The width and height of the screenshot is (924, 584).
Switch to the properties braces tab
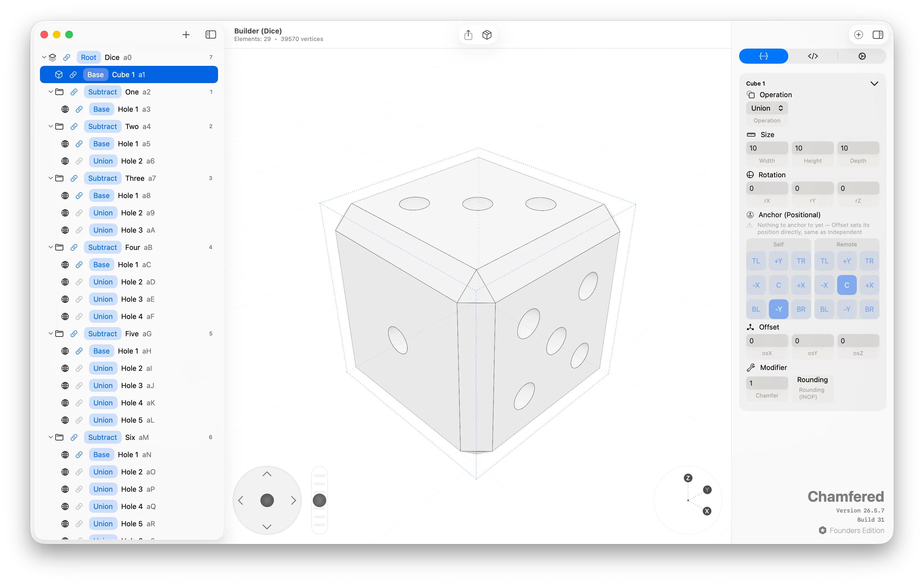pos(763,56)
